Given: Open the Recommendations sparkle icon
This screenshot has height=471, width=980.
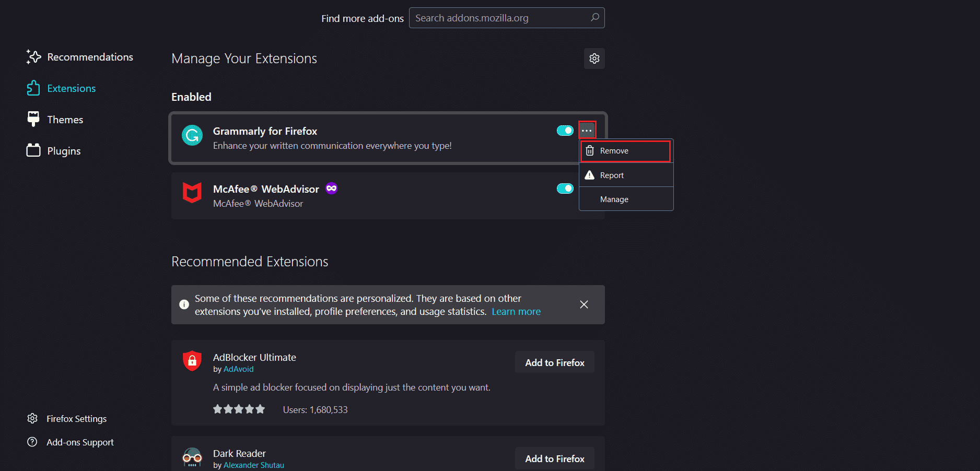Looking at the screenshot, I should pos(33,57).
